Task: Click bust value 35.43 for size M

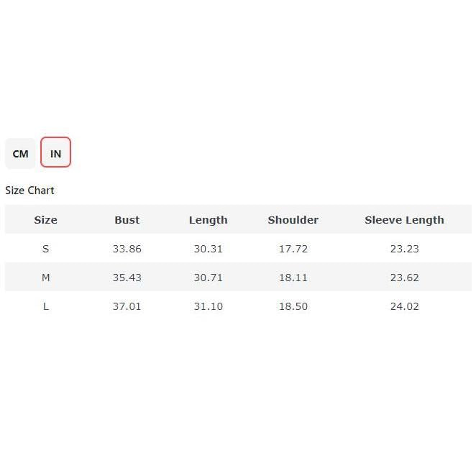Action: pyautogui.click(x=127, y=278)
